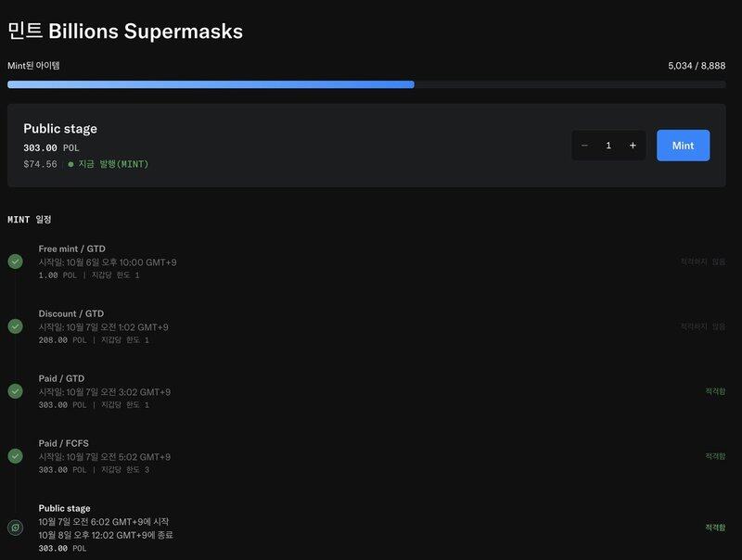Click the green dot beside 지금 발행(MINT)
Viewport: 742px width, 560px height.
point(70,164)
